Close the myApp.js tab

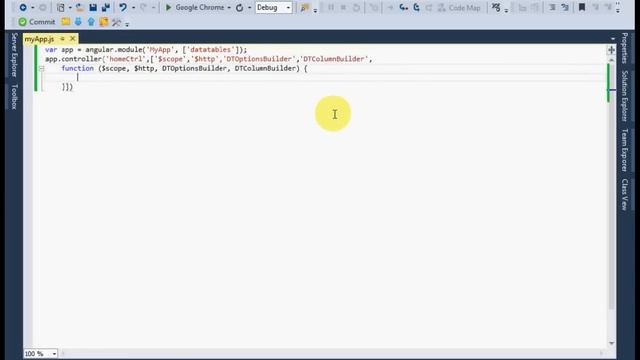point(73,38)
